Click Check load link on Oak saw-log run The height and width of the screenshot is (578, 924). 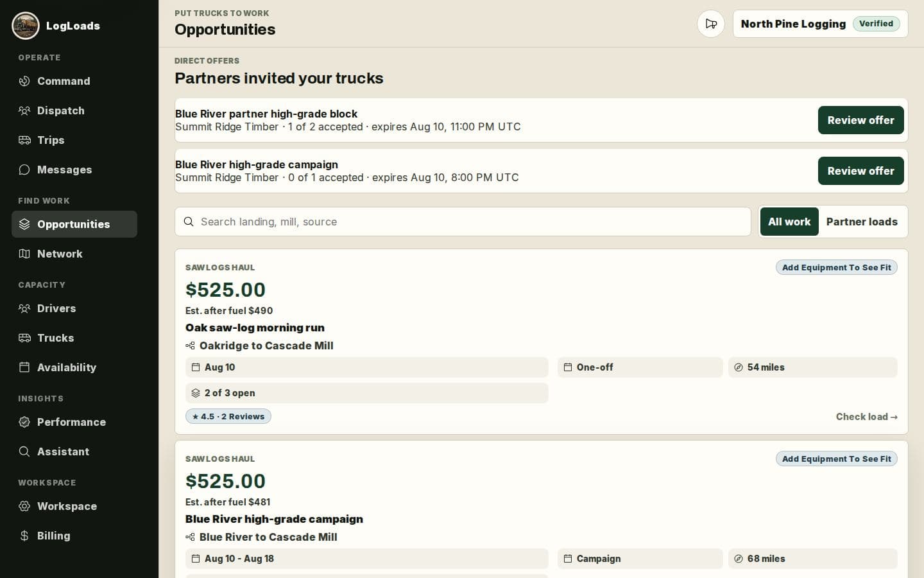866,417
